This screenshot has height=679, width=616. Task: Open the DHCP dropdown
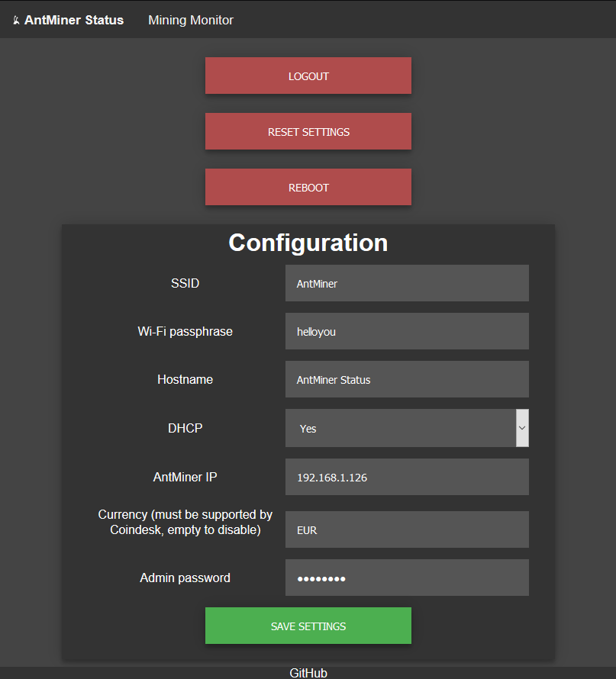[407, 428]
